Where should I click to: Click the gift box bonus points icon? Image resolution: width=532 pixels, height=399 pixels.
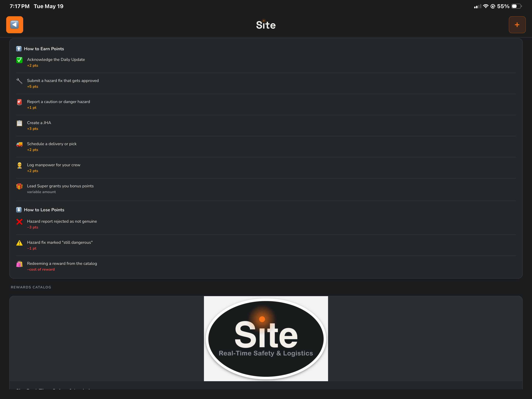(x=20, y=186)
